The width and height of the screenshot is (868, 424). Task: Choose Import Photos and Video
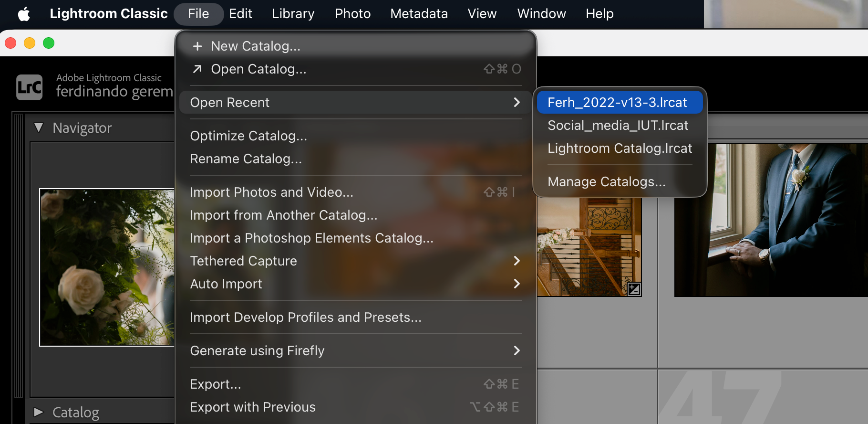point(356,192)
